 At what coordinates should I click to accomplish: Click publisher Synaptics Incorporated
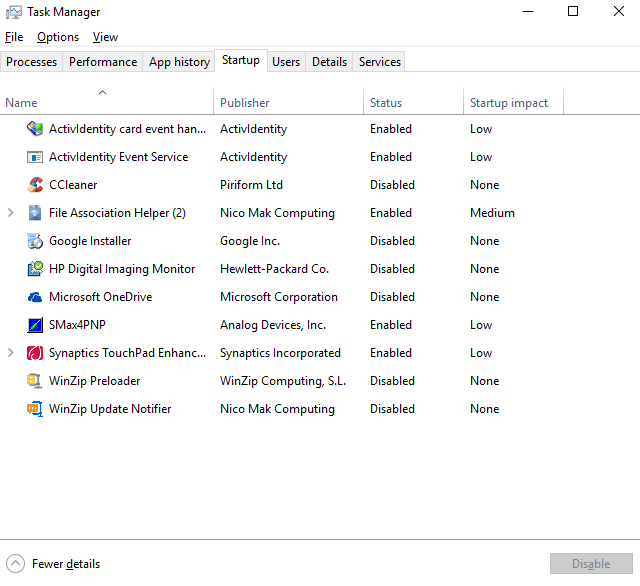pyautogui.click(x=280, y=353)
